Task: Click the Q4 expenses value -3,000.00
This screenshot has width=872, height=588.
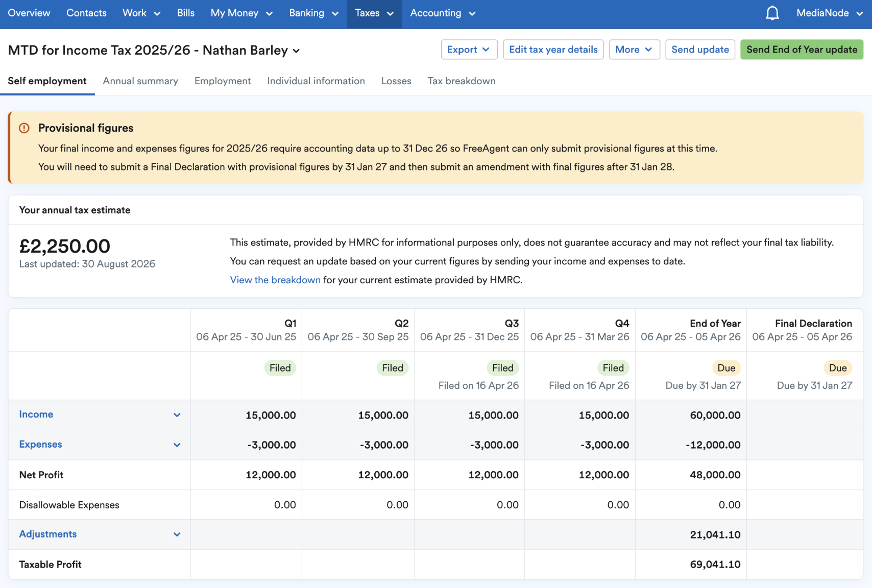Action: pyautogui.click(x=604, y=445)
